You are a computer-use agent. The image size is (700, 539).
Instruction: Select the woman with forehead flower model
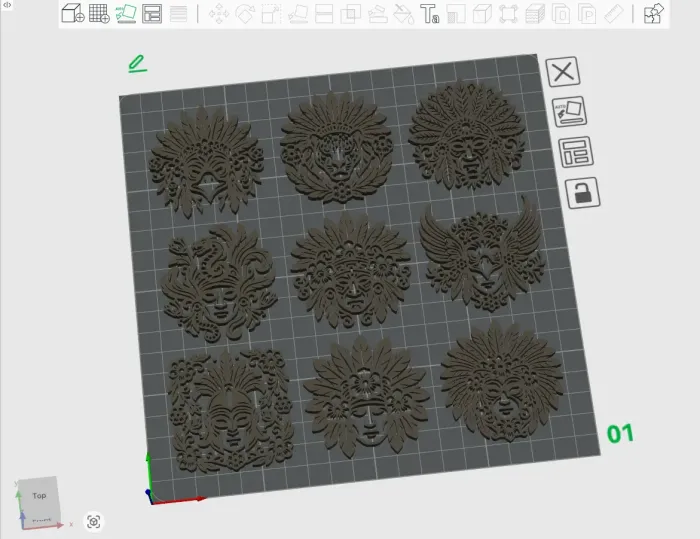(367, 397)
